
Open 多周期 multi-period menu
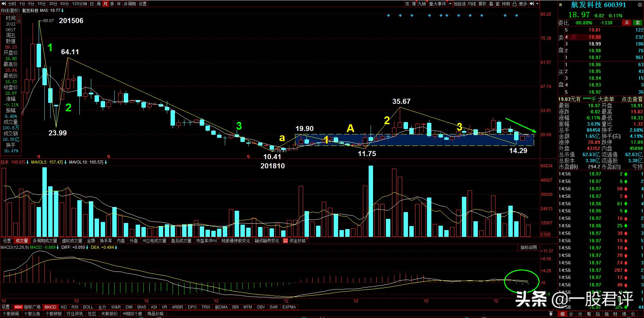point(130,4)
